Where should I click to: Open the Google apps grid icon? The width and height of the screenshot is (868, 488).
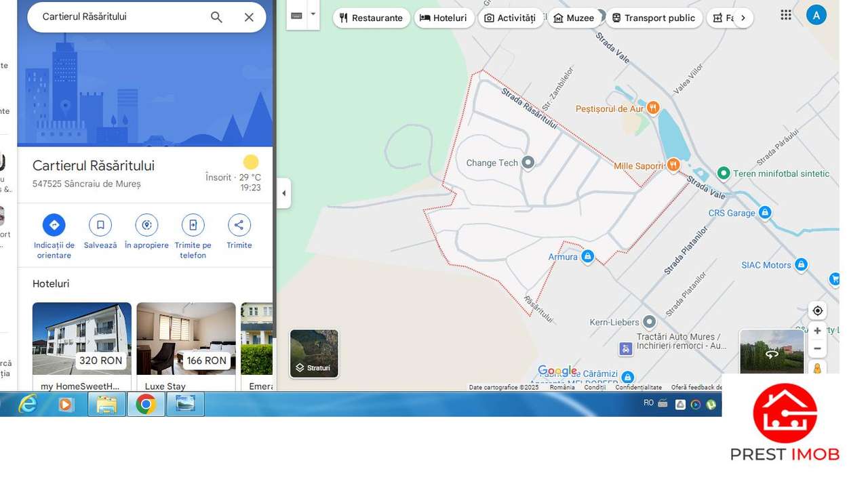click(786, 15)
